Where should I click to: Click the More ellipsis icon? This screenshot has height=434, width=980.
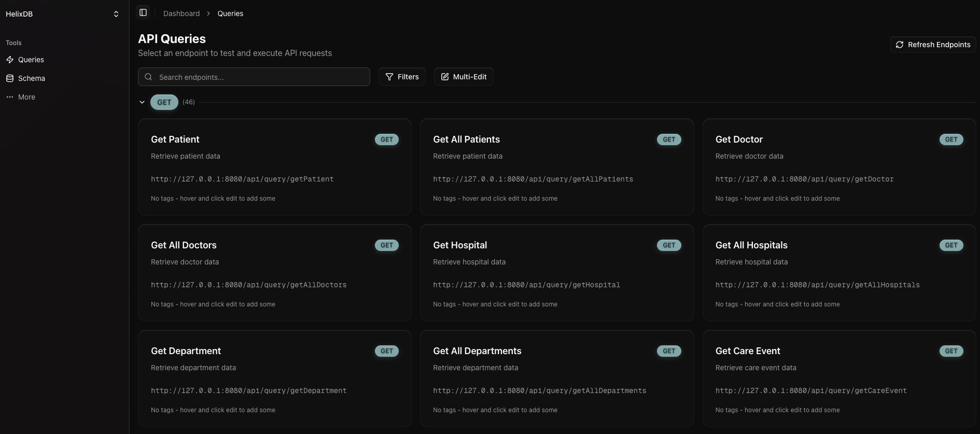coord(10,97)
